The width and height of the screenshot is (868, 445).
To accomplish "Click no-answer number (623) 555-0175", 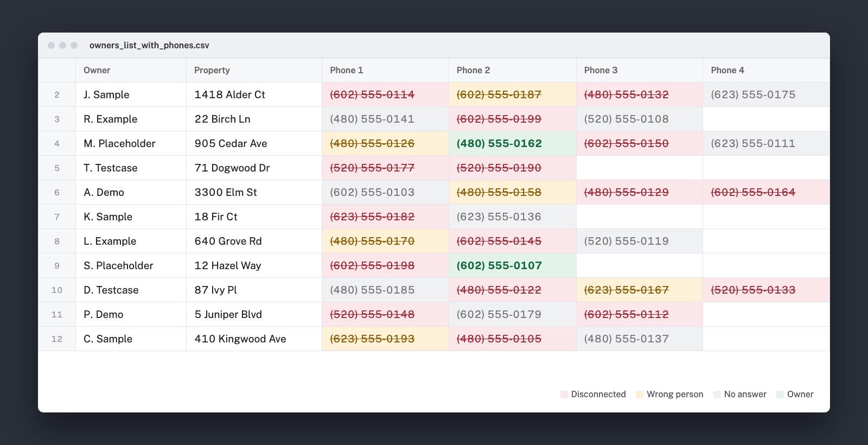I will pyautogui.click(x=766, y=94).
